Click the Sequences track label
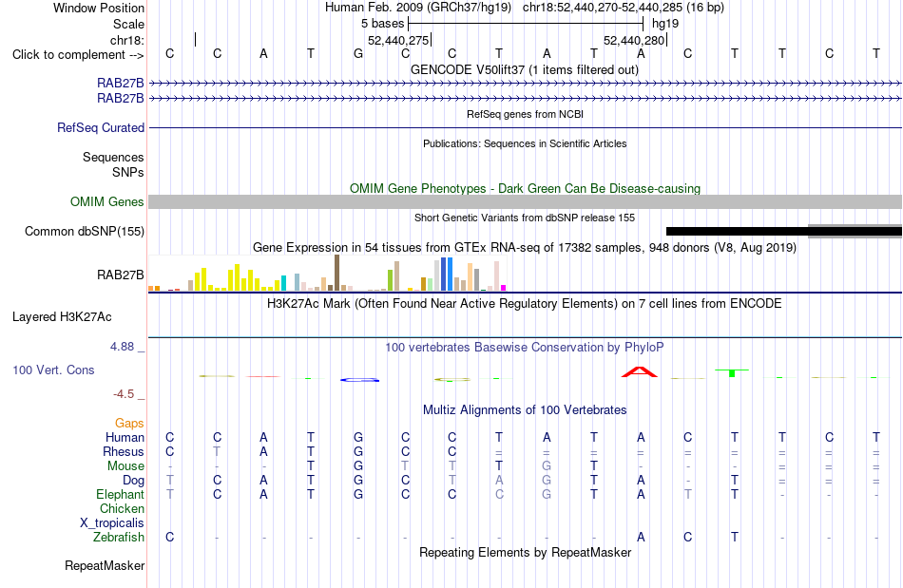Screen dimensions: 903x588 [113, 157]
